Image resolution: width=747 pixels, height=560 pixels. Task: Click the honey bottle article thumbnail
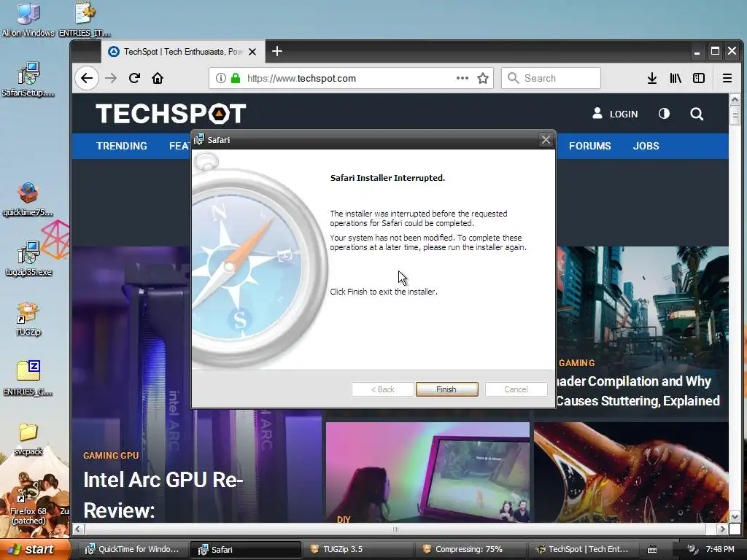tap(631, 472)
